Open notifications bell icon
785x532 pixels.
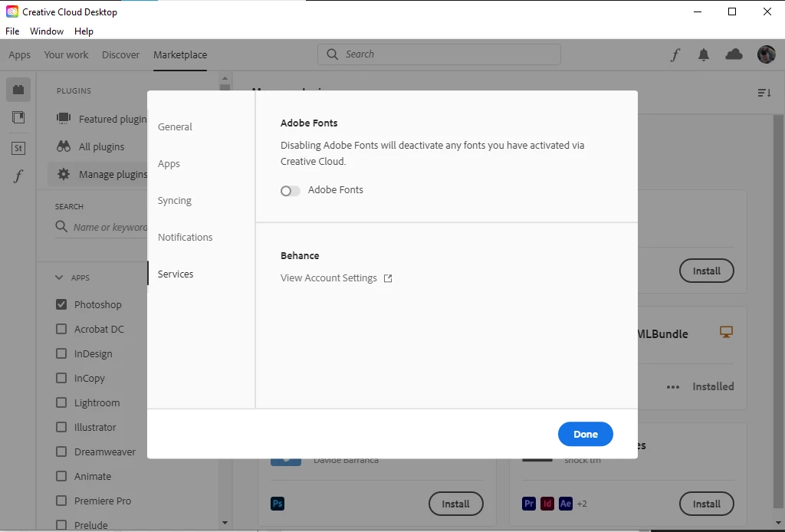pos(704,54)
